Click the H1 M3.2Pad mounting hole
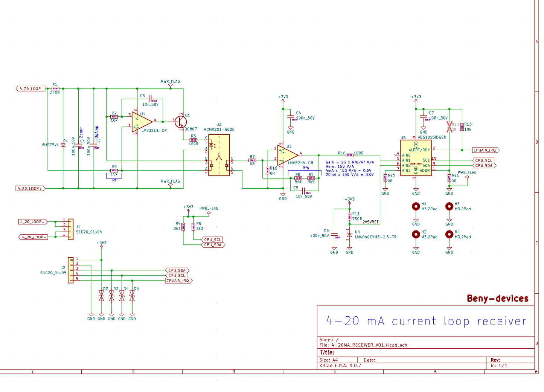544x392 pixels. [x=416, y=206]
